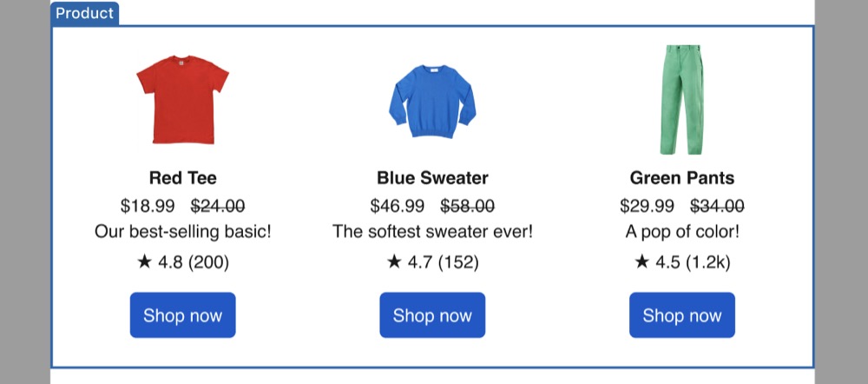Click the star icon beside 4.8 rating
Viewport: 868px width, 384px height.
pyautogui.click(x=144, y=262)
